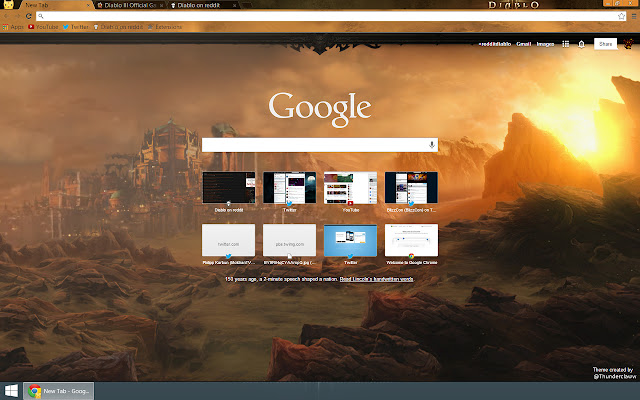Open the +redditdiablo profile link
The width and height of the screenshot is (640, 400).
pyautogui.click(x=494, y=44)
